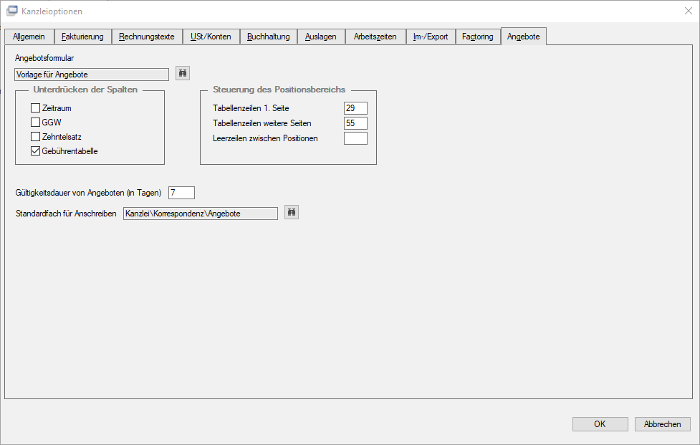The height and width of the screenshot is (445, 700).
Task: Click binoculars icon next to Angebotsformular field
Action: click(182, 73)
